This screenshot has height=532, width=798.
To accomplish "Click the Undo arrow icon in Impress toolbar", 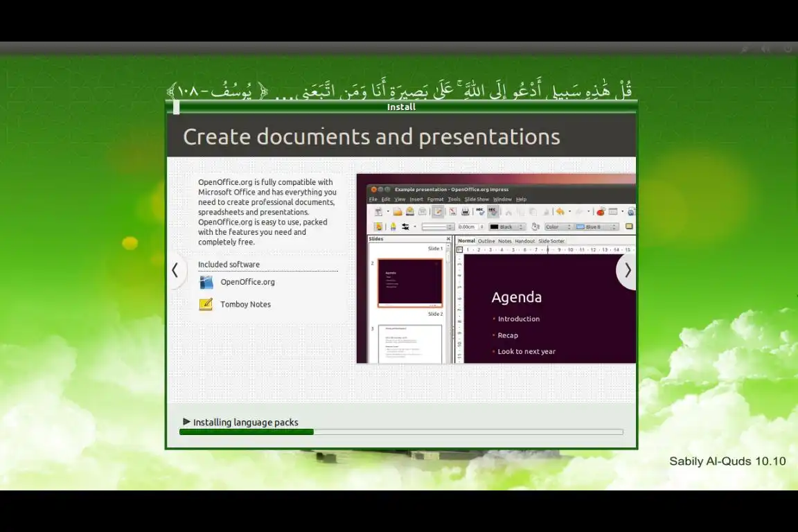I will click(x=560, y=212).
